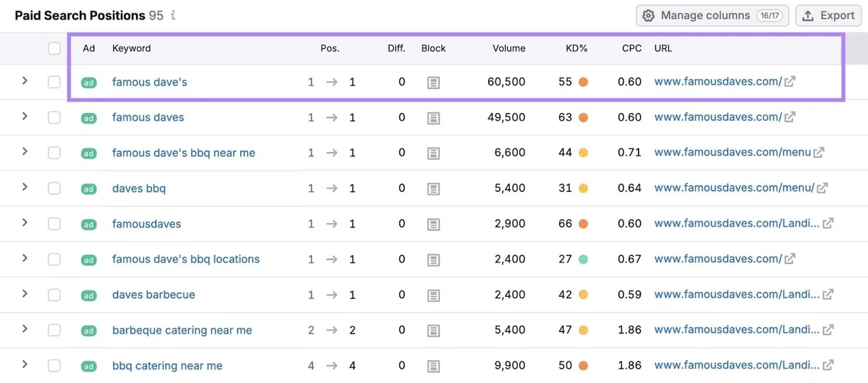Click the ad badge for daves bbq
This screenshot has width=868, height=383.
pos(88,189)
